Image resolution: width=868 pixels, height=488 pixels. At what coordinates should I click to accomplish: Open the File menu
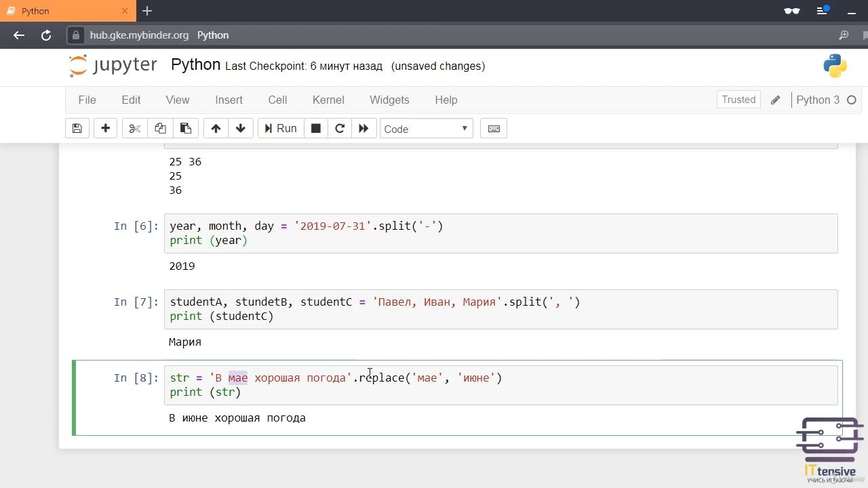(87, 100)
